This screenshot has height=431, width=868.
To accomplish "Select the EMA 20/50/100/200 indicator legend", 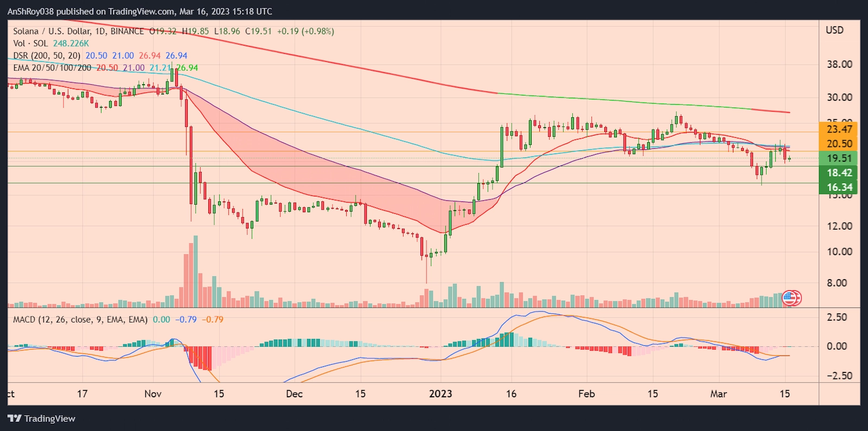I will [52, 68].
